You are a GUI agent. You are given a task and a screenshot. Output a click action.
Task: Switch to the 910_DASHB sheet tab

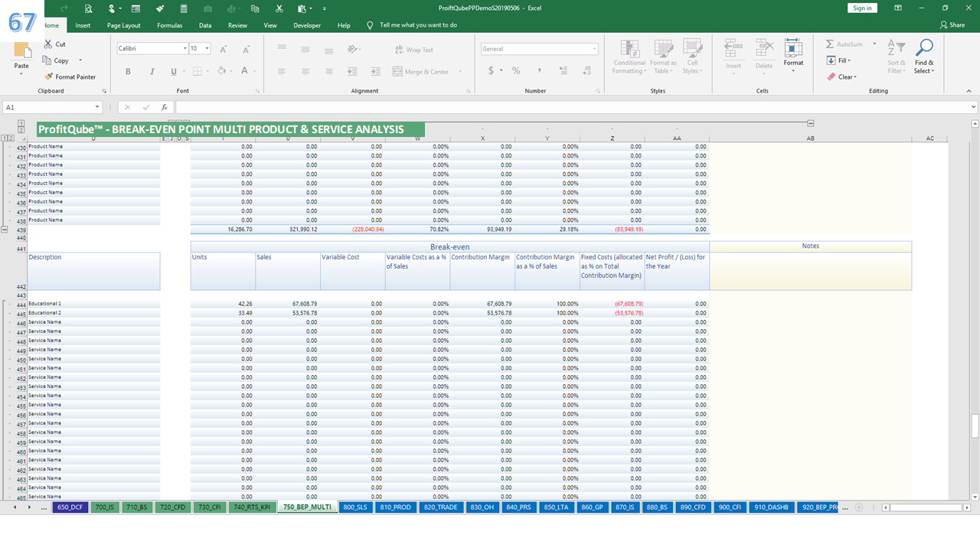point(770,507)
